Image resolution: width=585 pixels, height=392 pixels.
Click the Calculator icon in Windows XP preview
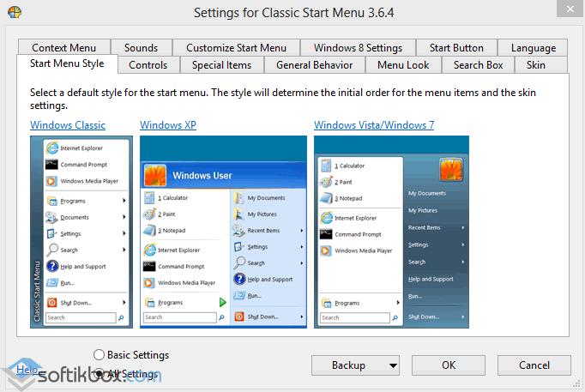(x=150, y=198)
